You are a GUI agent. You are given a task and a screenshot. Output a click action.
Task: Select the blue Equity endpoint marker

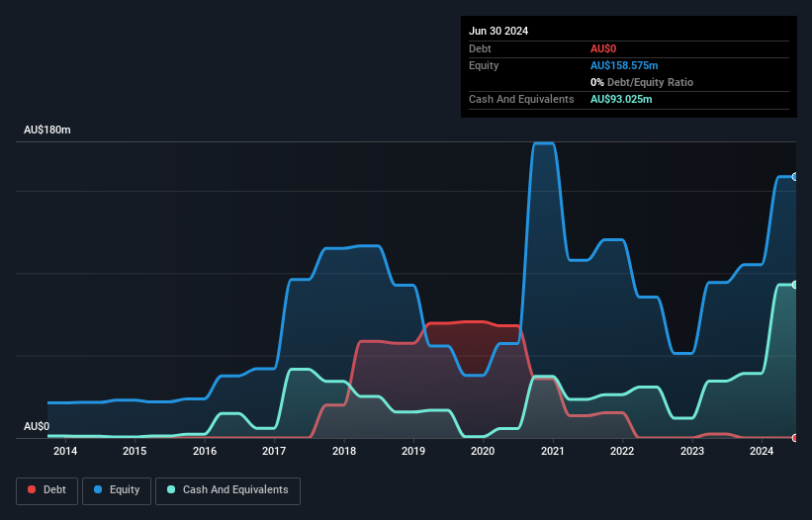[795, 177]
